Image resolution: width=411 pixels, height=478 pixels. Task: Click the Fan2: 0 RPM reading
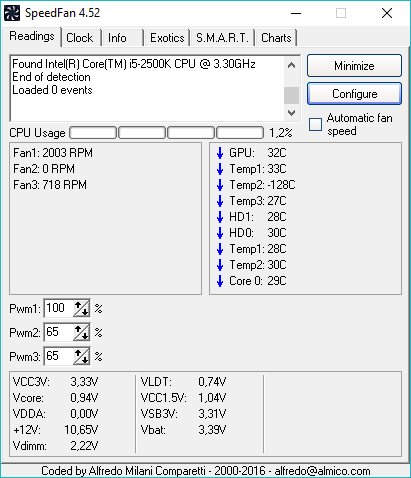(x=44, y=169)
